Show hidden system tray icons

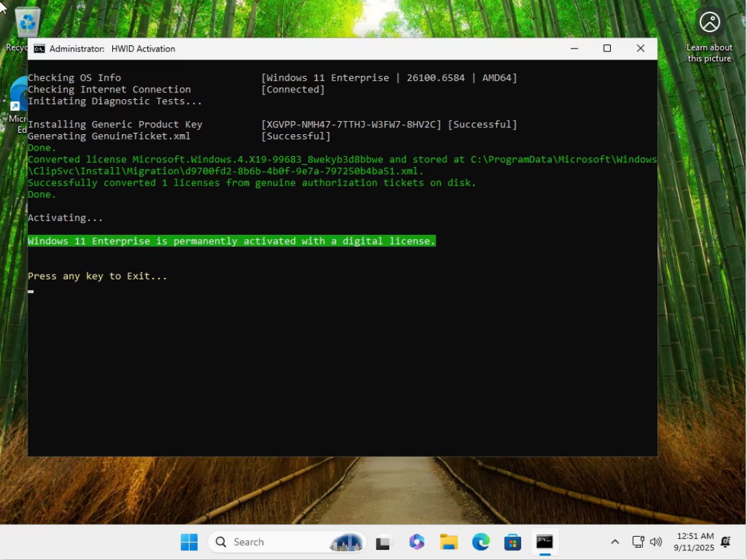[615, 542]
